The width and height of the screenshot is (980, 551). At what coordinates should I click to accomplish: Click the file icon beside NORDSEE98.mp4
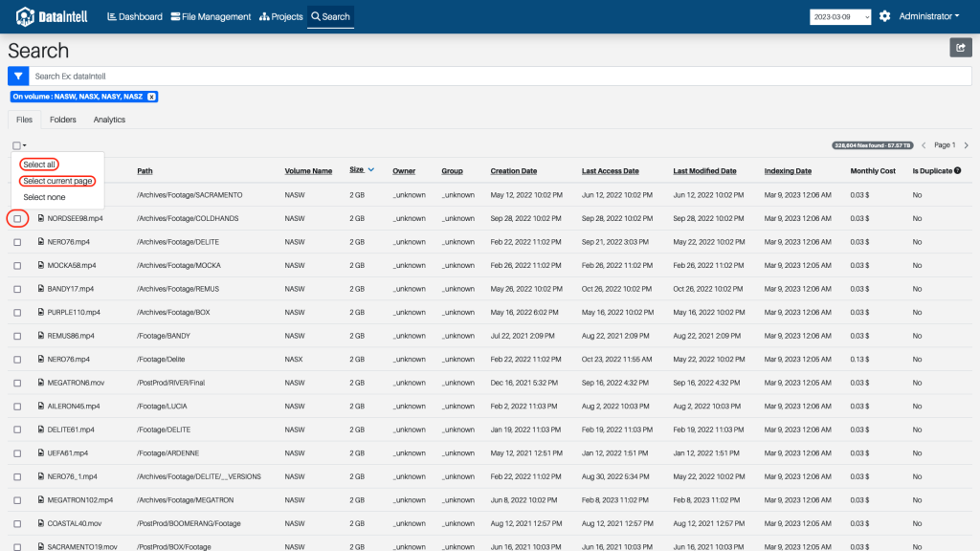[40, 218]
